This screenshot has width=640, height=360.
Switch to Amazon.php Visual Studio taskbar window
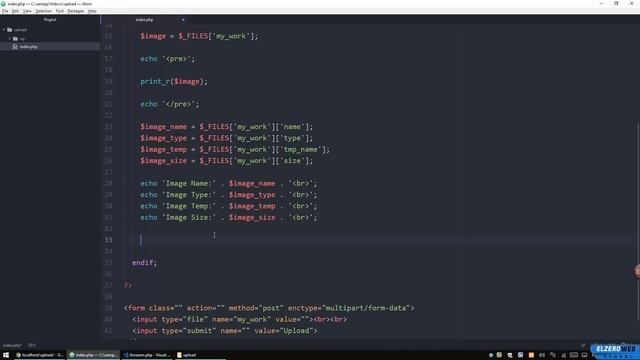click(x=147, y=355)
